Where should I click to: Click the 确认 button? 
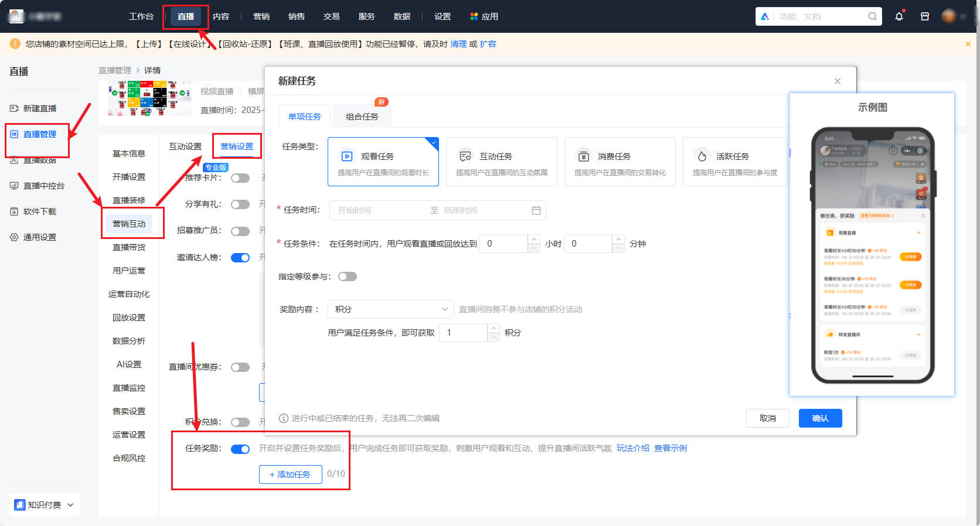point(820,418)
